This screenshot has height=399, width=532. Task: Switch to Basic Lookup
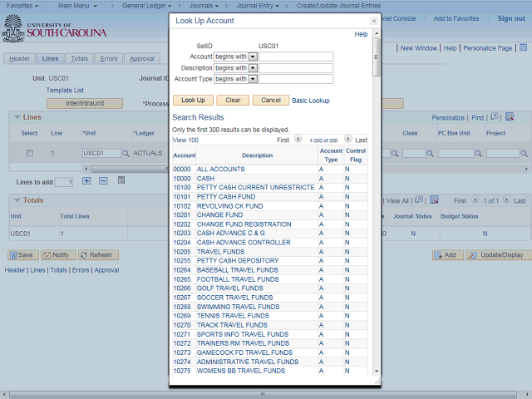311,101
